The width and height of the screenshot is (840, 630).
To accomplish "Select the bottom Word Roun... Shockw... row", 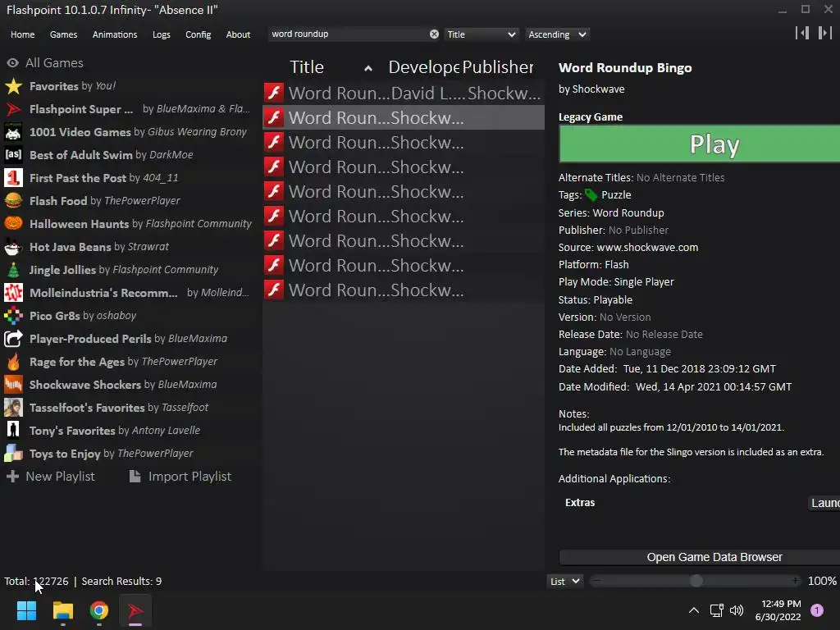I will [x=404, y=290].
